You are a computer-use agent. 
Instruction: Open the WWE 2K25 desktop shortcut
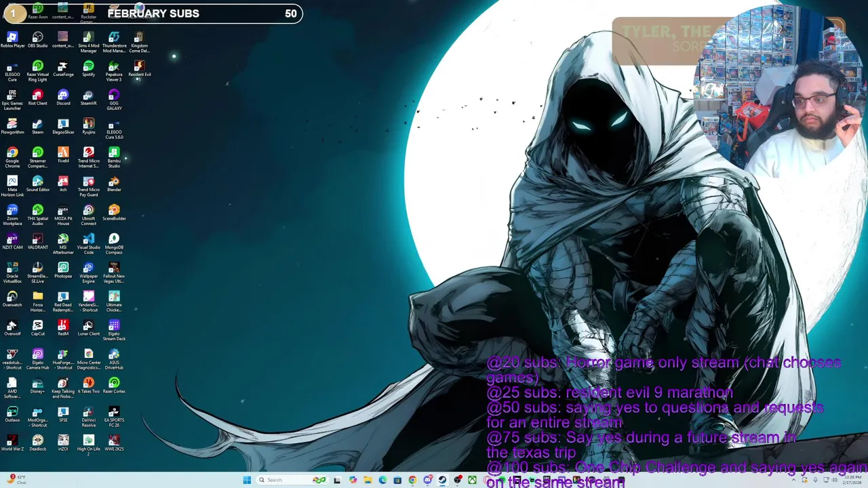[114, 443]
